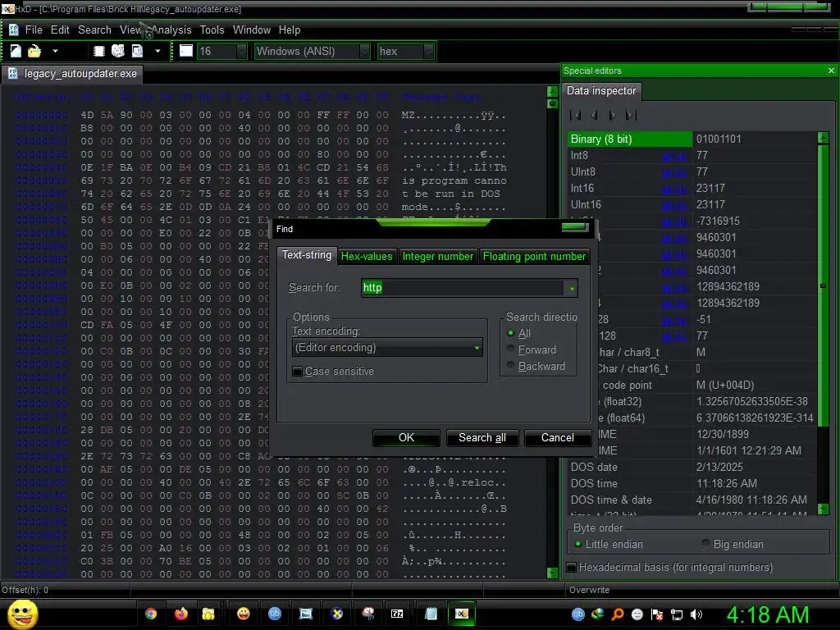Select the Text-string tab in Find

[x=307, y=255]
